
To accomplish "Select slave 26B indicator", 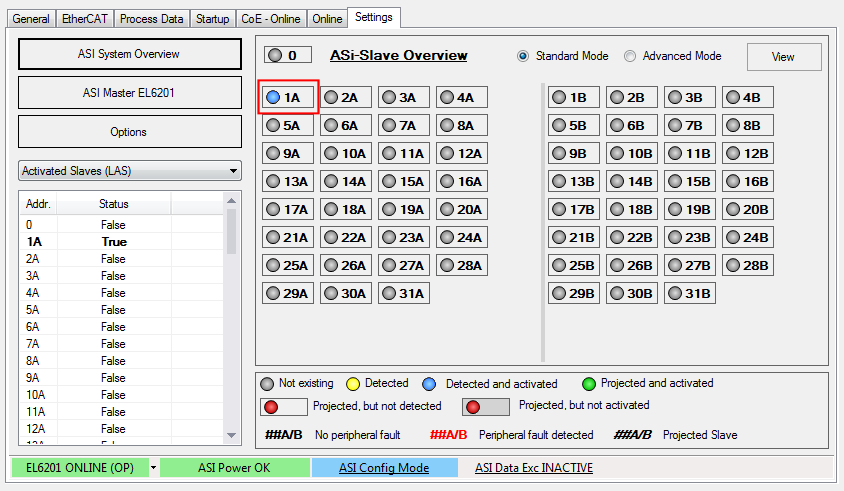I will click(632, 265).
